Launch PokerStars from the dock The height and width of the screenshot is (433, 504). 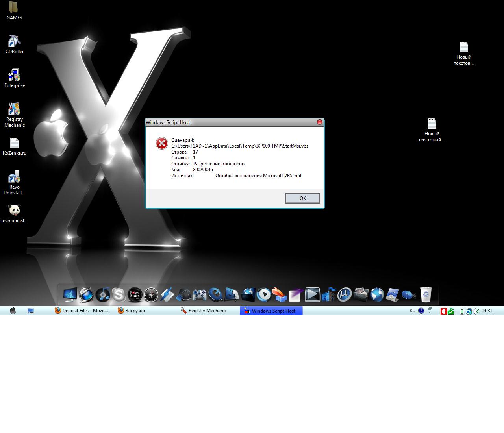click(x=135, y=294)
